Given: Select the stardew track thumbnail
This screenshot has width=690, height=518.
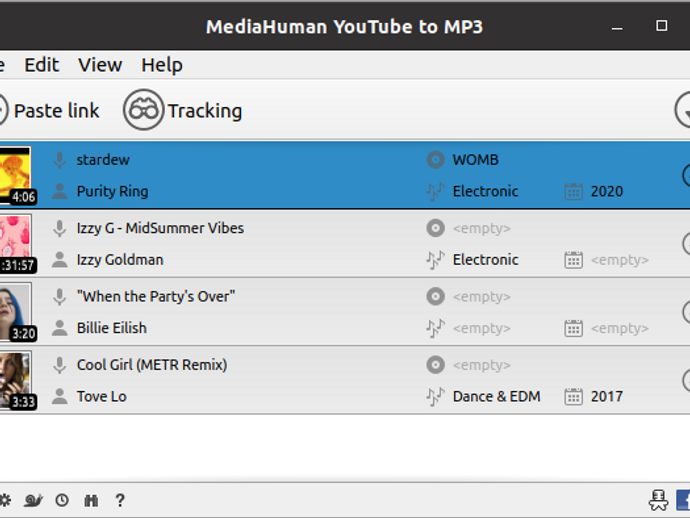Looking at the screenshot, I should coord(15,175).
